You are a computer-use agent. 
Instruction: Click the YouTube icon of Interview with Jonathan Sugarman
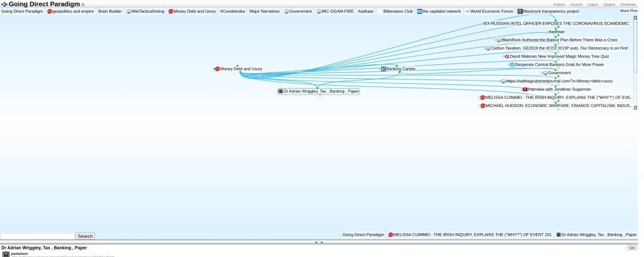pyautogui.click(x=525, y=89)
